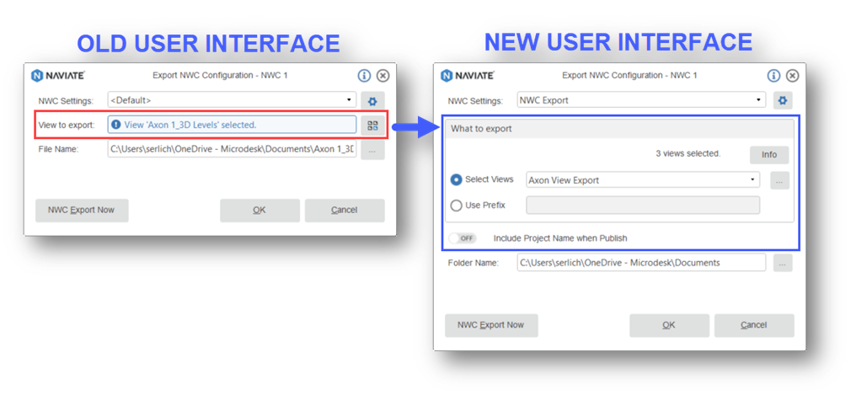
Task: Open info icon in new interface dialog
Action: click(x=774, y=75)
